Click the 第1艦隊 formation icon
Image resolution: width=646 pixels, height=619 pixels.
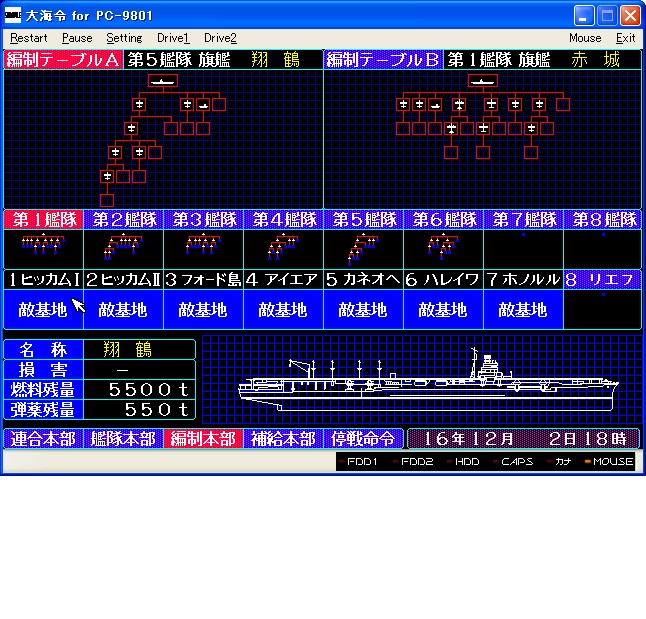pyautogui.click(x=42, y=245)
